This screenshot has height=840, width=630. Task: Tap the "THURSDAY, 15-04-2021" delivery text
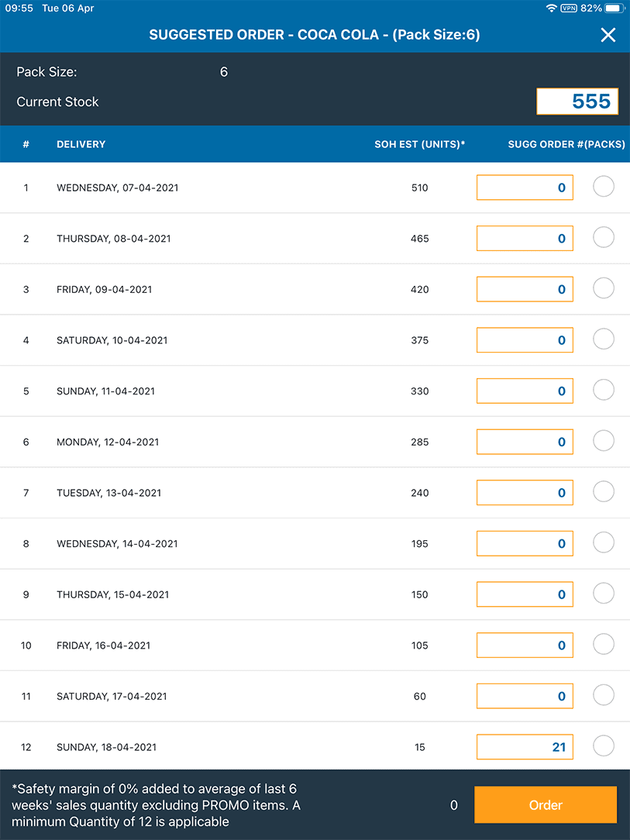[112, 594]
